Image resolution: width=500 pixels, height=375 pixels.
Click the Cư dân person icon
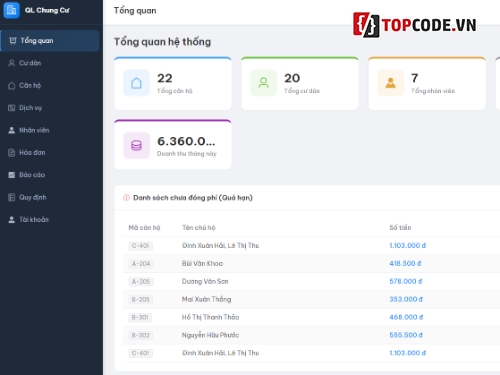(x=12, y=63)
